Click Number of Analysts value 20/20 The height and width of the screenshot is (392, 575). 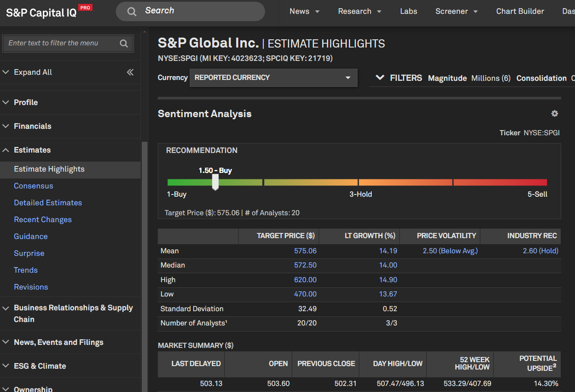click(307, 323)
